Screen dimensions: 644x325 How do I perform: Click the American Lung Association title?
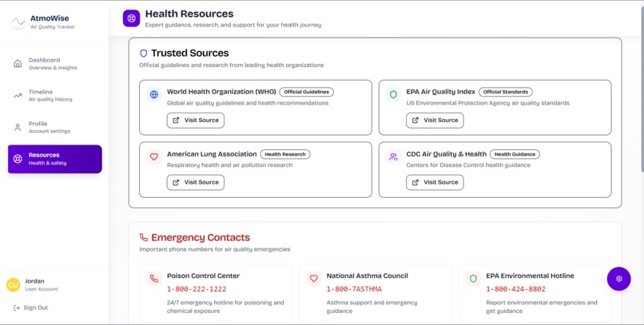click(212, 154)
